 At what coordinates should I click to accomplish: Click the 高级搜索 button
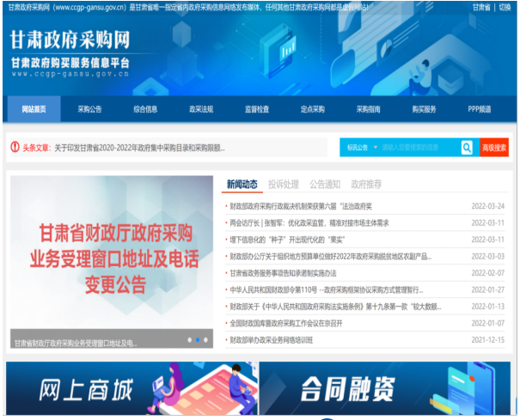point(494,148)
